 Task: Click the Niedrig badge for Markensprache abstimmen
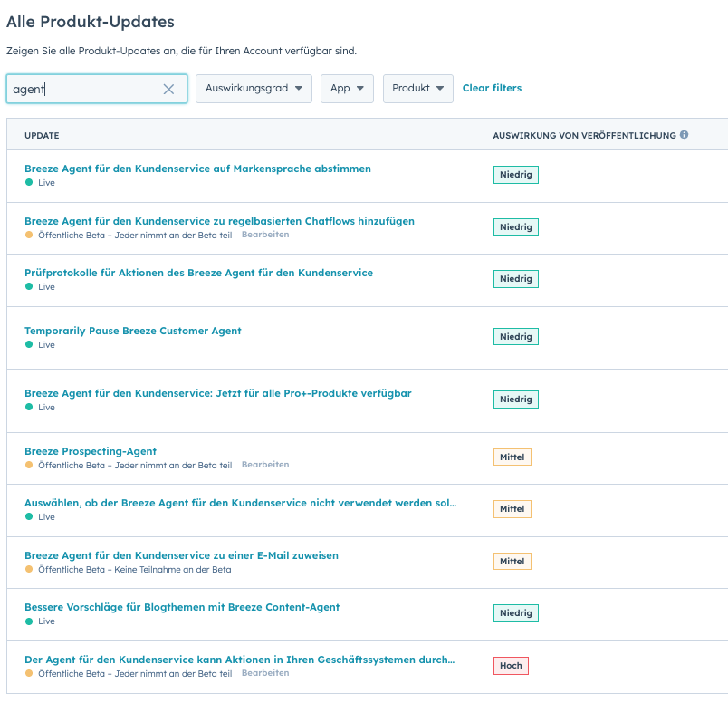[x=516, y=175]
